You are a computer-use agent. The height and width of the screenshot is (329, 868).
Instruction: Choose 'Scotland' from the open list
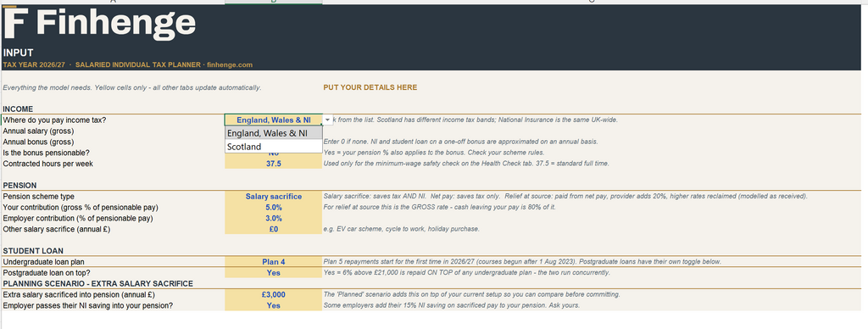click(x=274, y=147)
